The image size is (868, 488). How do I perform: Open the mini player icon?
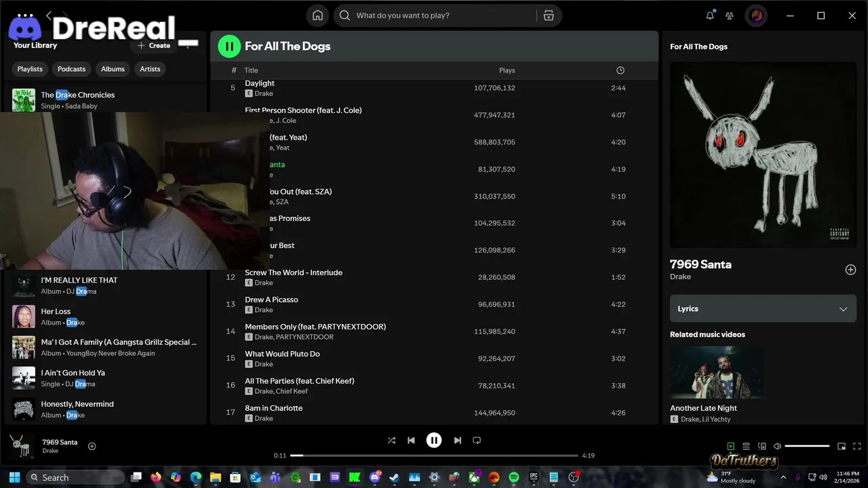842,446
